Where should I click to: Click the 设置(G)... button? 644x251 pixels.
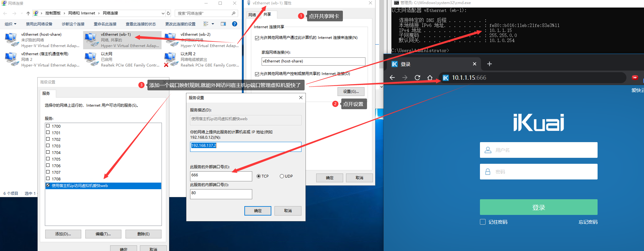[x=351, y=92]
